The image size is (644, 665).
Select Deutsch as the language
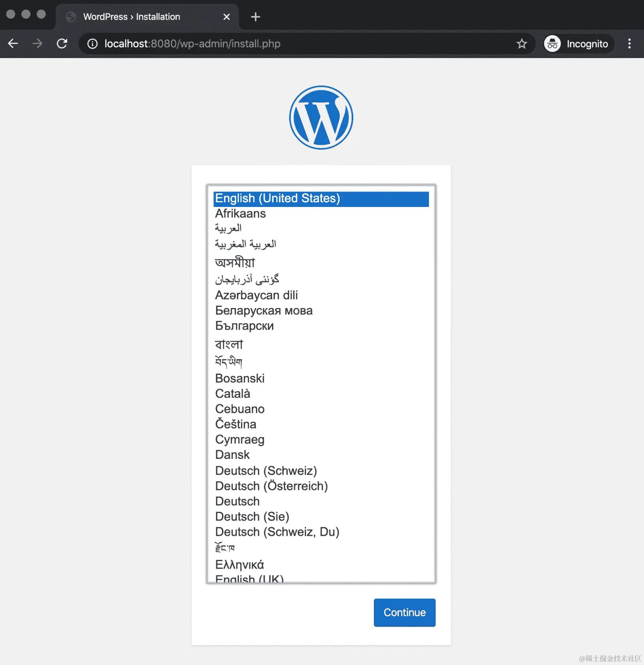coord(237,501)
